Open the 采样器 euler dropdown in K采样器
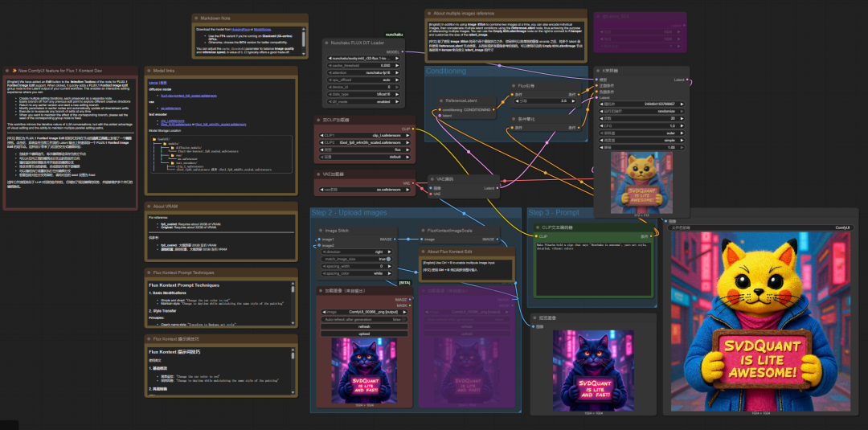 (642, 133)
